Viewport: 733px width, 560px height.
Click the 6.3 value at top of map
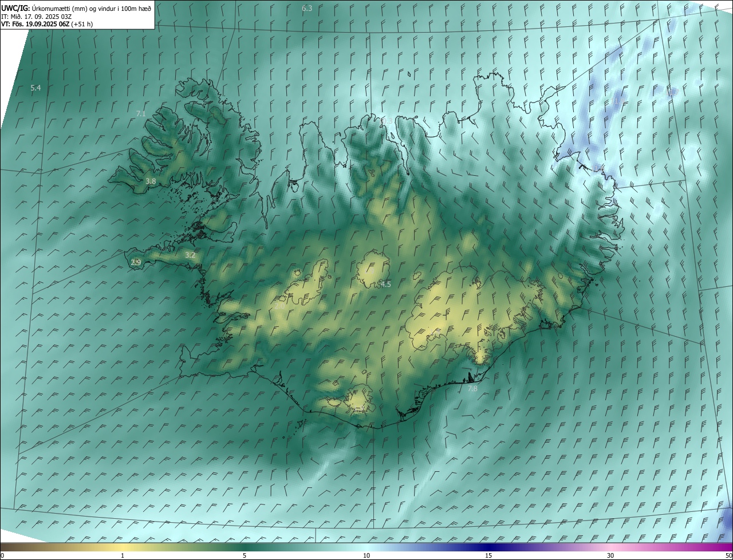point(307,8)
